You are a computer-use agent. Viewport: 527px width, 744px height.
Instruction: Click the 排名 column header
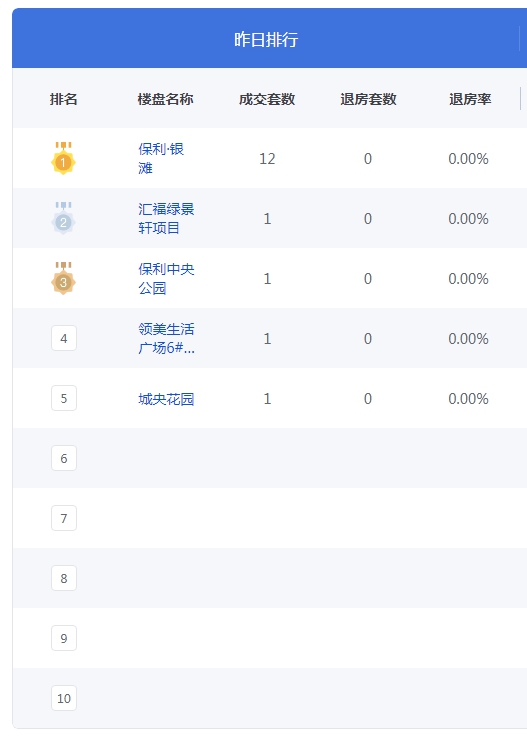pos(64,99)
